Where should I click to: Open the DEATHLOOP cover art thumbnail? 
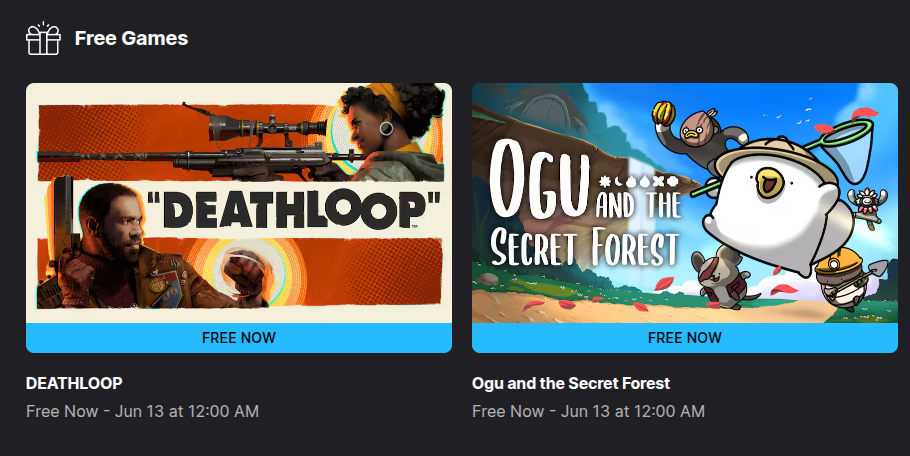(x=239, y=203)
